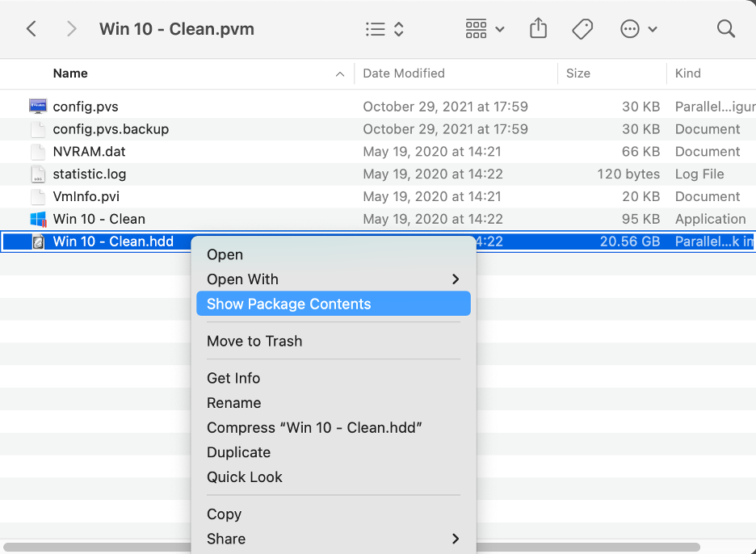Click the config.pvs.backup document icon
756x554 pixels.
[38, 128]
